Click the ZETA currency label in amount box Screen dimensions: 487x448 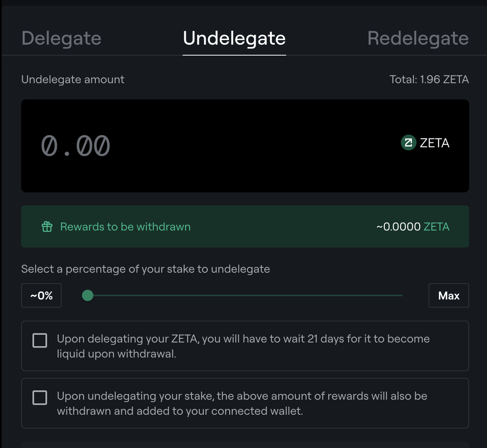(435, 143)
